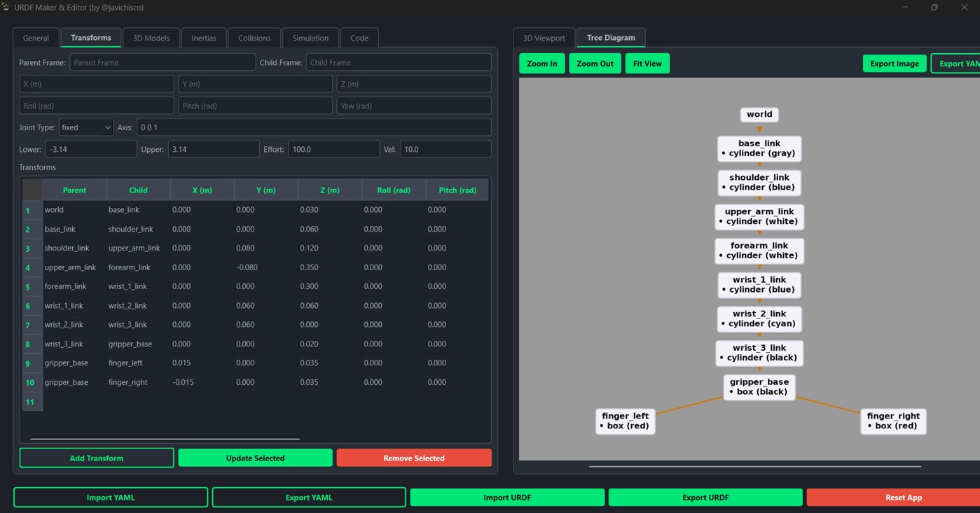Switch to the 3D Models tab
Image resolution: width=980 pixels, height=513 pixels.
click(151, 38)
